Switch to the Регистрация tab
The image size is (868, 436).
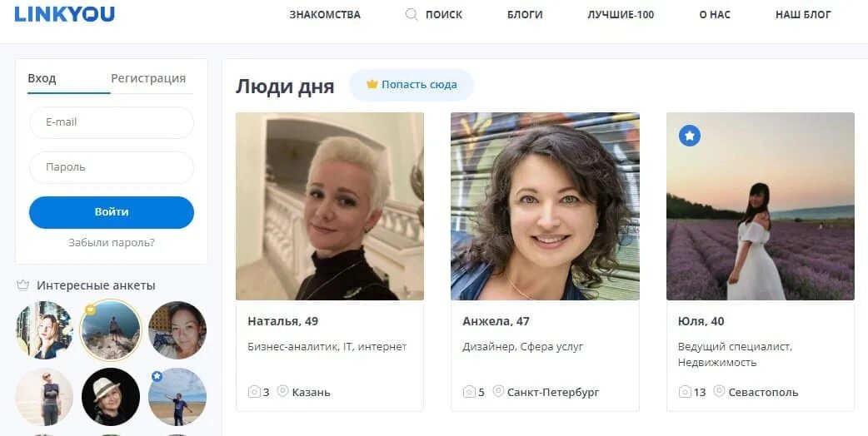tap(148, 78)
